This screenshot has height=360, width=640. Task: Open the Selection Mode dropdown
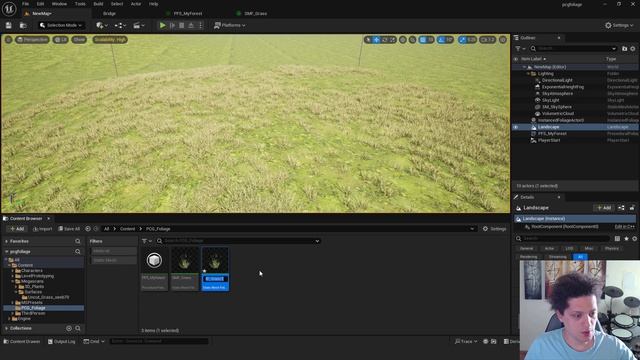pos(61,25)
